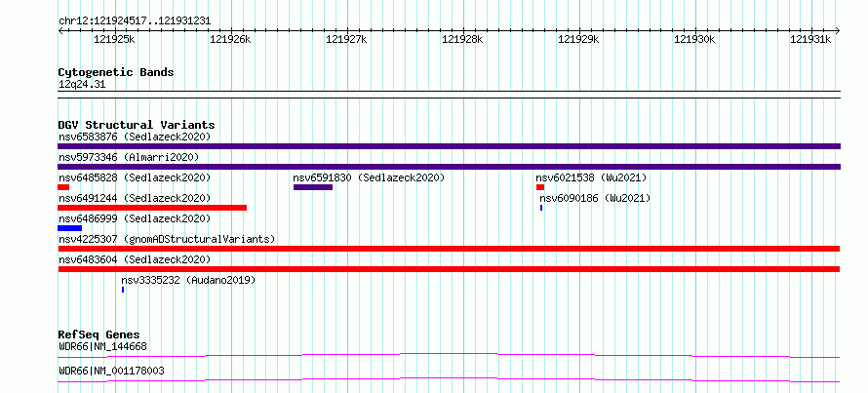Click the DGV Structural Variants track title
This screenshot has height=393, width=868.
pos(137,125)
